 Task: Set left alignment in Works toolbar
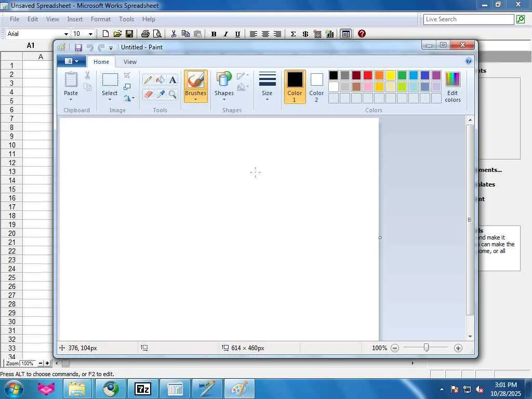click(x=253, y=34)
